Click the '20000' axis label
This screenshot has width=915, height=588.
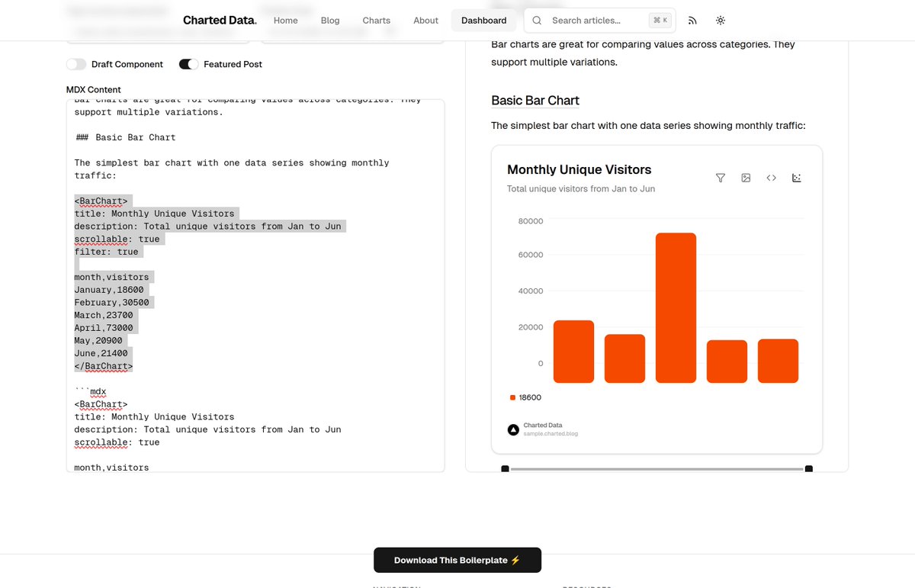pos(531,327)
